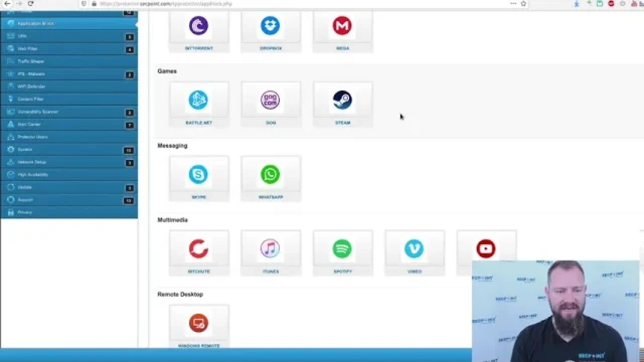Select the Dropbox application tile

click(x=271, y=31)
